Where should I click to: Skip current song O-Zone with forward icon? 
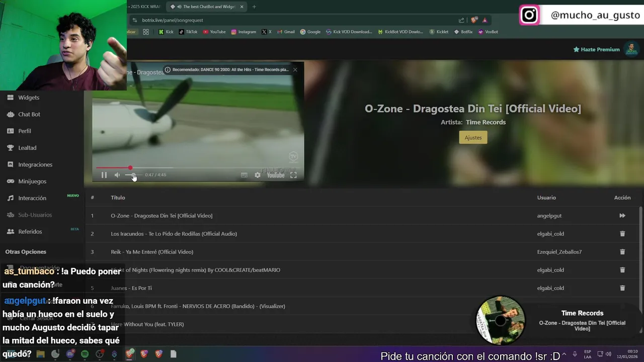(x=622, y=216)
